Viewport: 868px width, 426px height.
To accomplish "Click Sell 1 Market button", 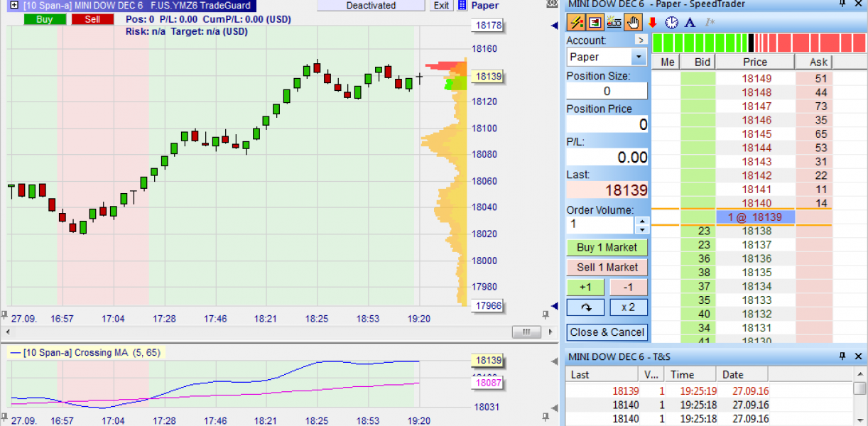I will (607, 268).
